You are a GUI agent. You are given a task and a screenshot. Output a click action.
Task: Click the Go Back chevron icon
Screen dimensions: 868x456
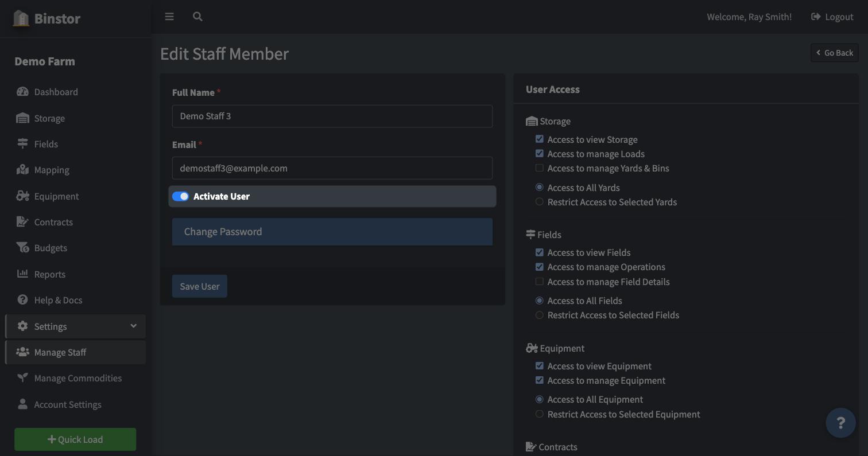point(818,53)
